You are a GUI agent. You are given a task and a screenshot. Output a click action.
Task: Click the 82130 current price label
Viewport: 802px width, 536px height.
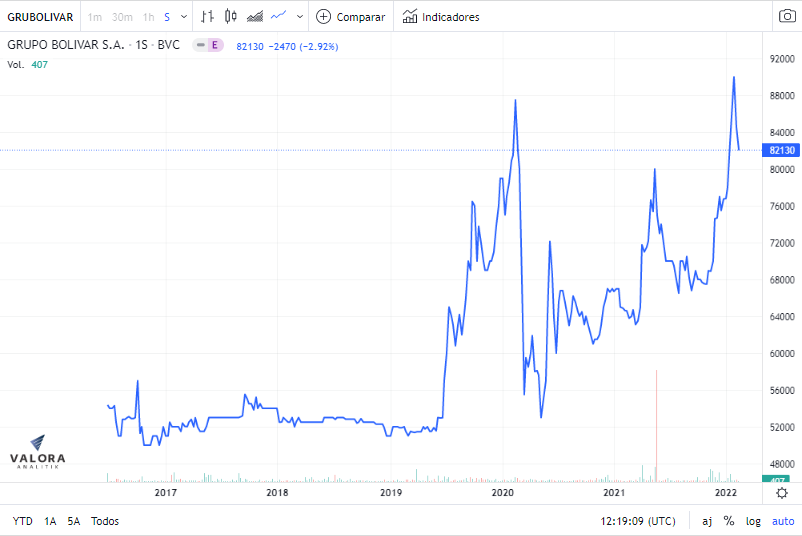pyautogui.click(x=782, y=150)
